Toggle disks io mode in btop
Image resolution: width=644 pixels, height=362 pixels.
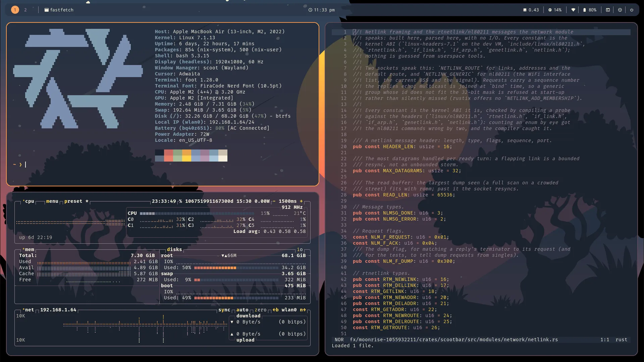coord(300,249)
